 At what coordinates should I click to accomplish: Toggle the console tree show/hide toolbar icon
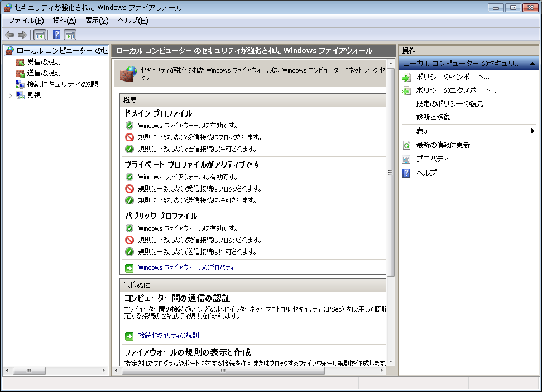pyautogui.click(x=39, y=34)
